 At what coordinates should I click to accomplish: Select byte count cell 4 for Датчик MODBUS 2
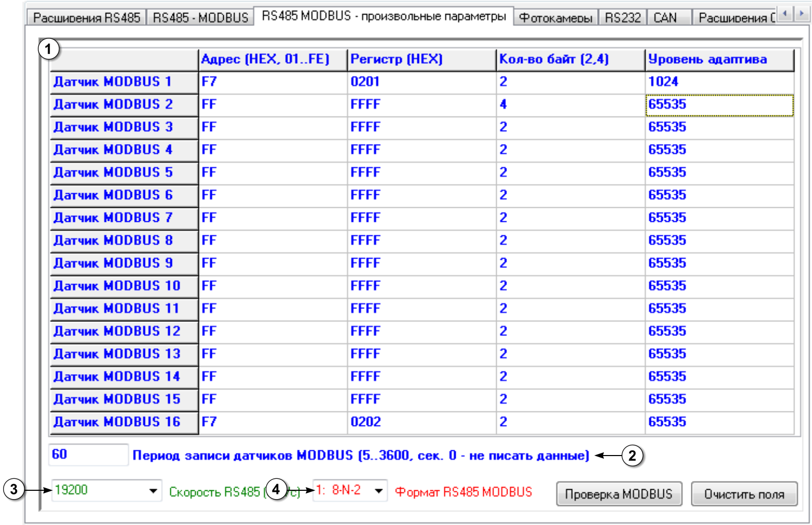tap(571, 105)
